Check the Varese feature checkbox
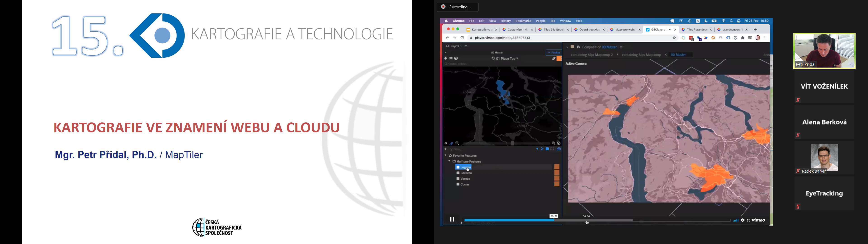The image size is (868, 244). coord(458,179)
